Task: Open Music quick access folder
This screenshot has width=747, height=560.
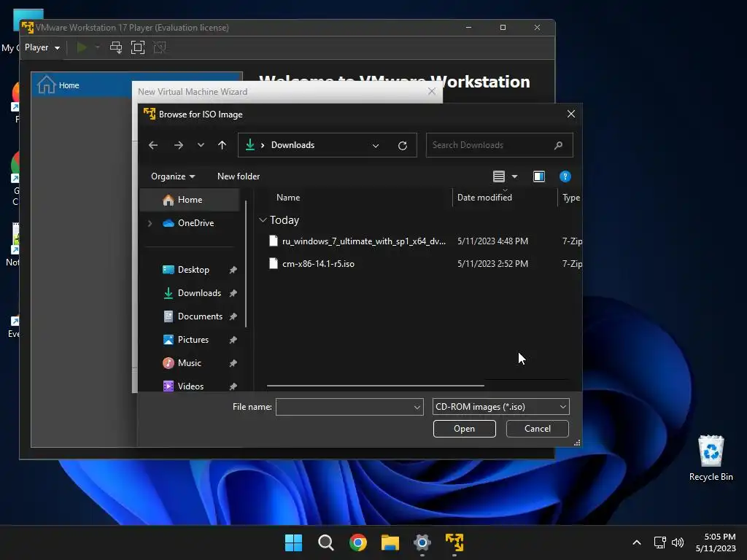Action: point(189,363)
